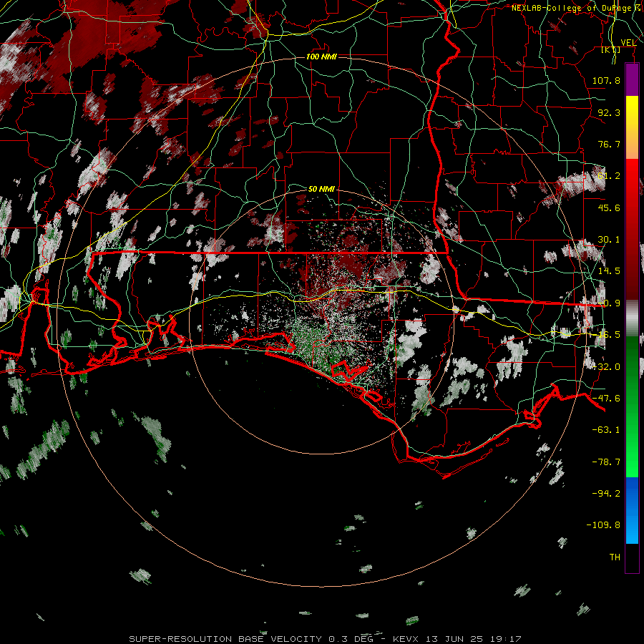Click the -63.1 value on velocity scale

[606, 430]
